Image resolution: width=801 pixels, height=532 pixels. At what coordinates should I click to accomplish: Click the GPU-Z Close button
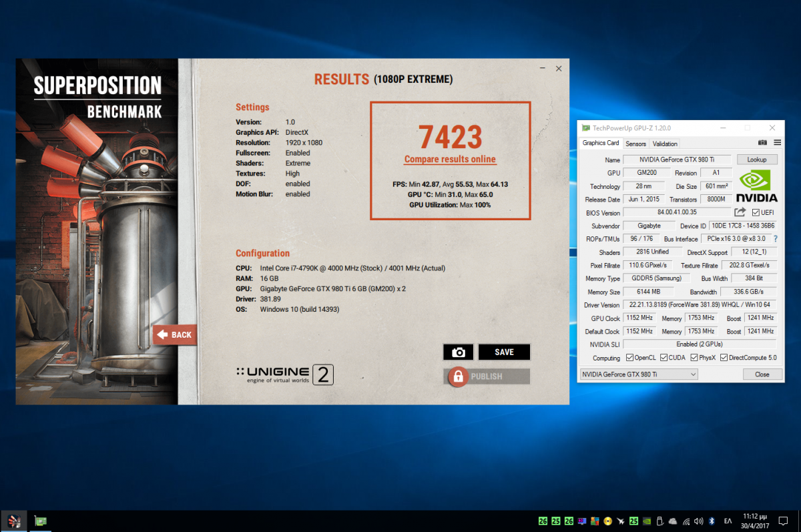tap(762, 374)
